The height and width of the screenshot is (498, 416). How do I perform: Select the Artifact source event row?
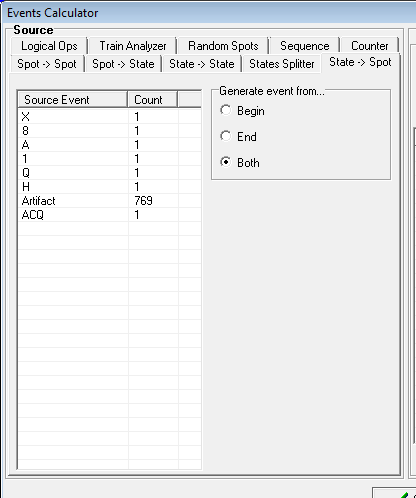[110, 201]
